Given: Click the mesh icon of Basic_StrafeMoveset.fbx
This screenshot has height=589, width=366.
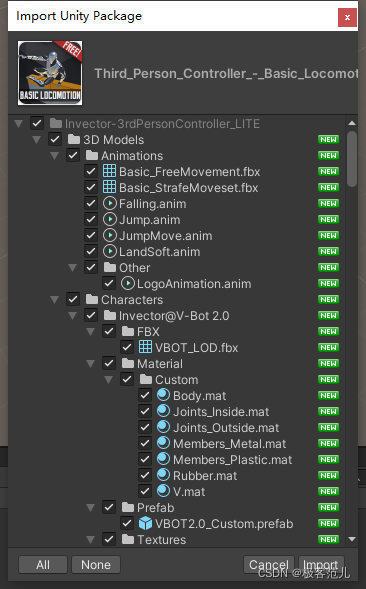Looking at the screenshot, I should [109, 187].
